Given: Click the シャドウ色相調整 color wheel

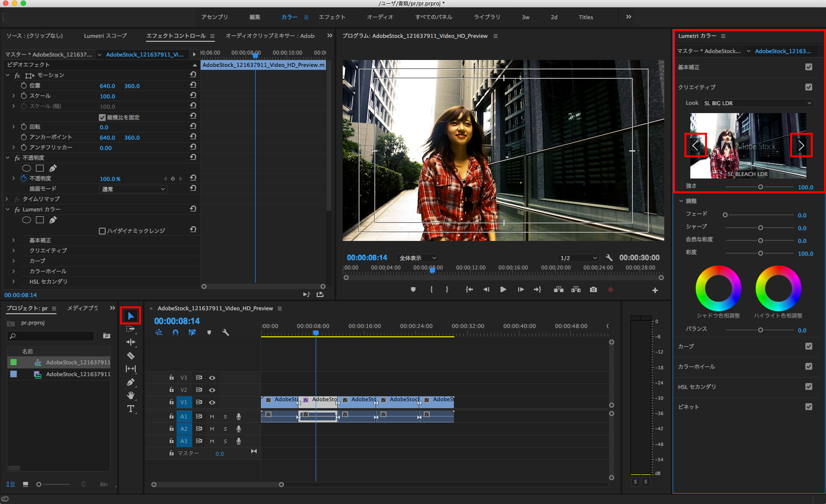Looking at the screenshot, I should click(x=718, y=288).
